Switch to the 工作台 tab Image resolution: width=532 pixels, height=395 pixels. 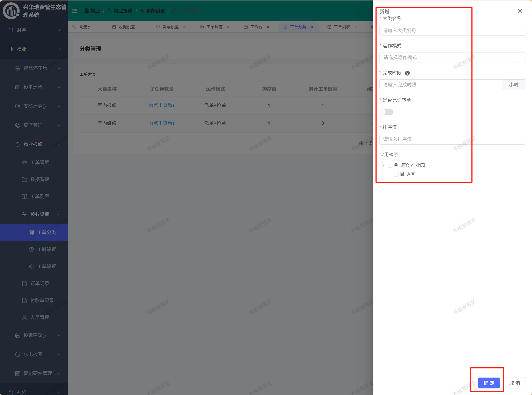click(x=256, y=27)
